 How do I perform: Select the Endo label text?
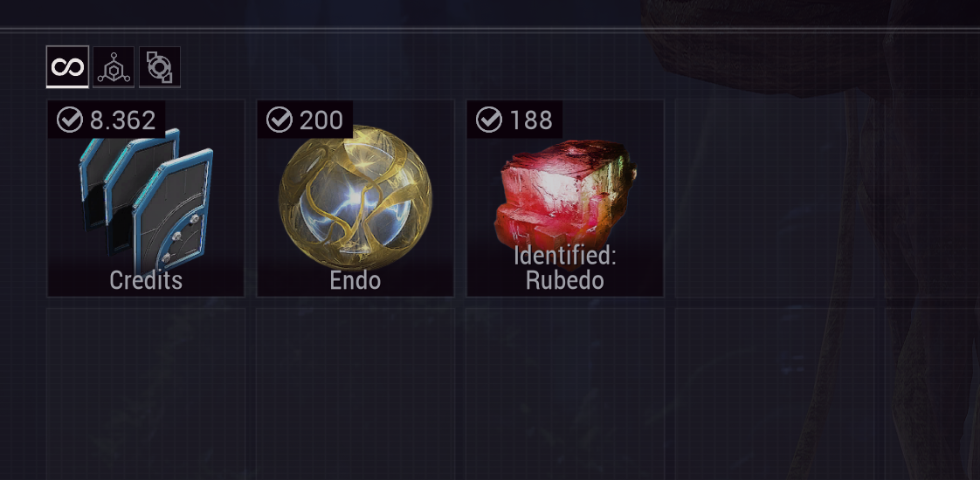click(x=355, y=280)
